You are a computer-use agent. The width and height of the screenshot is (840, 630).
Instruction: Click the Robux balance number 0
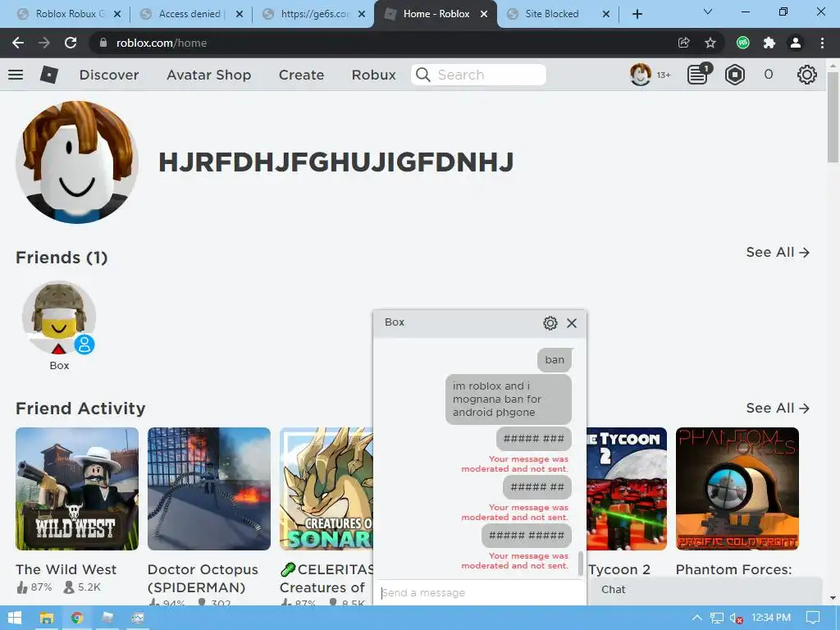click(768, 75)
